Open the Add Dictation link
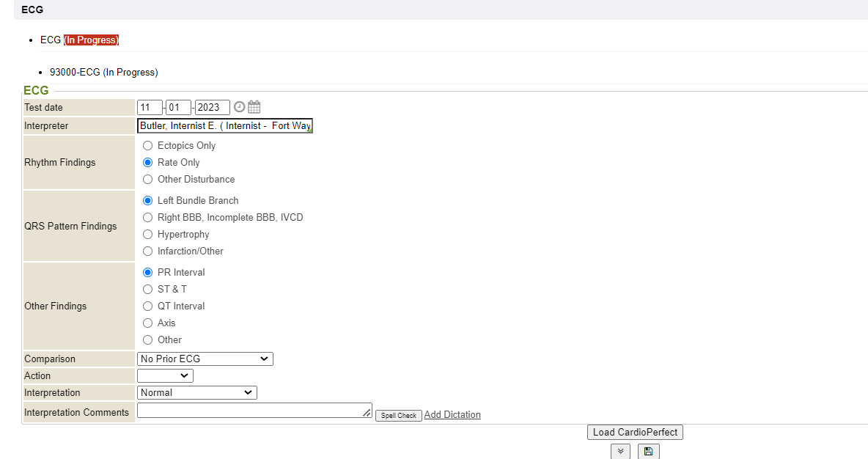 point(452,414)
